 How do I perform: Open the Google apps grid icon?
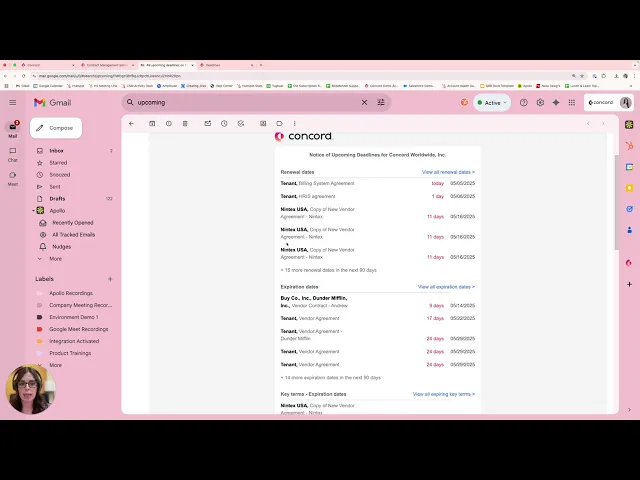click(572, 102)
